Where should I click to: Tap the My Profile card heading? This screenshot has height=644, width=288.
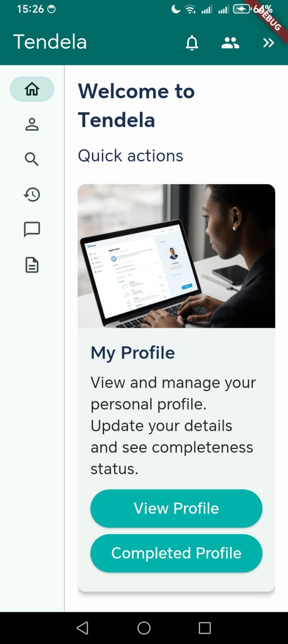click(133, 353)
